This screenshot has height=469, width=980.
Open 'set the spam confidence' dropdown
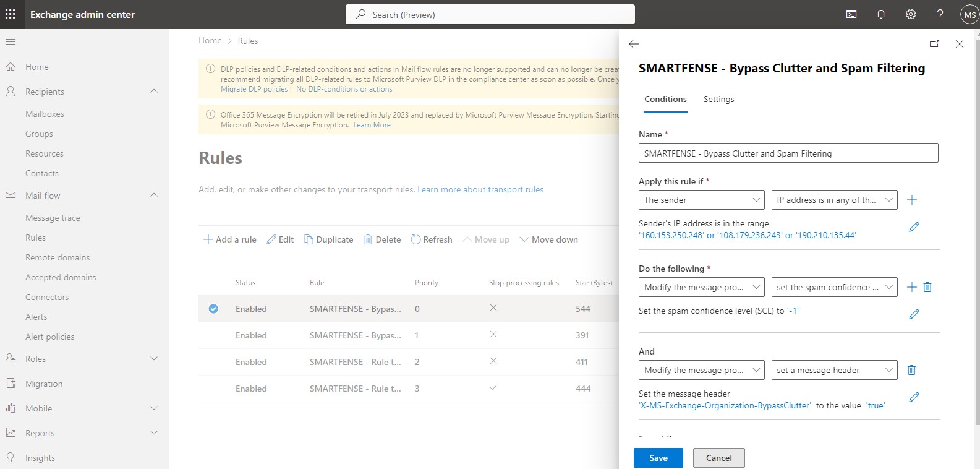click(835, 287)
